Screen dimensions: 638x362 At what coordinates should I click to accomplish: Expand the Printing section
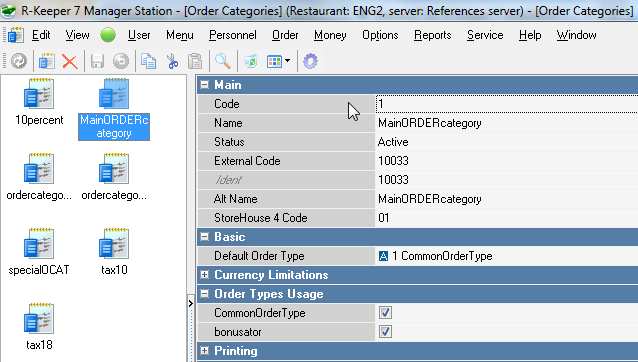[205, 350]
